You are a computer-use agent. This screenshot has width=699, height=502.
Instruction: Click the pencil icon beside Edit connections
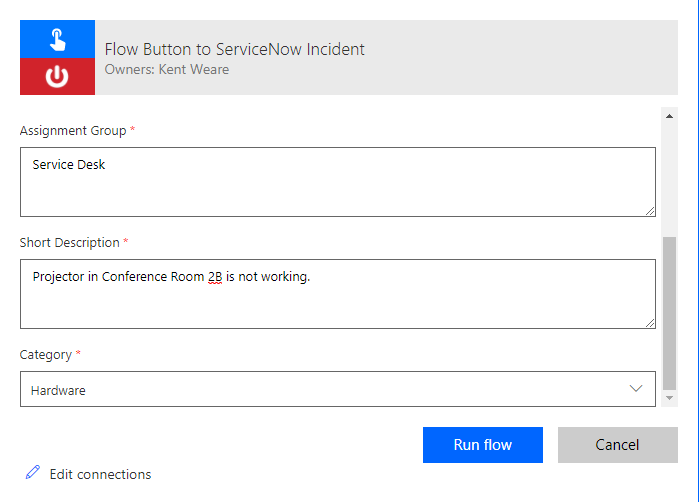tap(33, 473)
